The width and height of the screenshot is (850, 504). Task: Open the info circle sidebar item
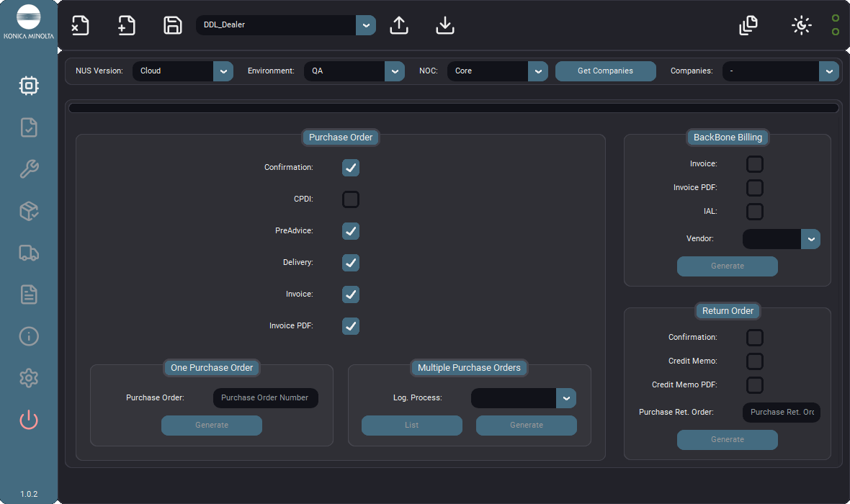point(29,336)
